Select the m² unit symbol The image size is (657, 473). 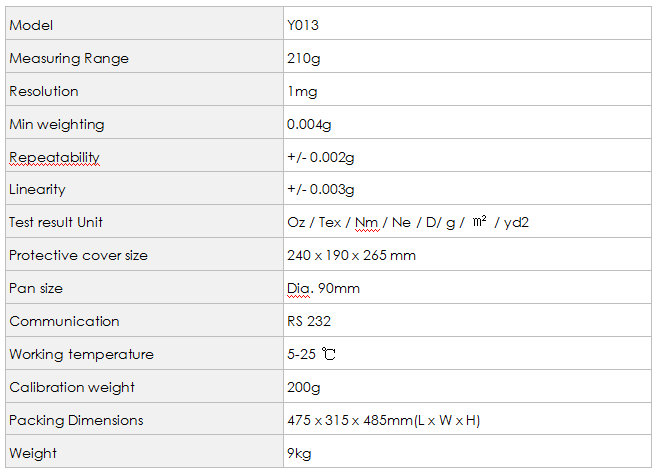pyautogui.click(x=480, y=220)
